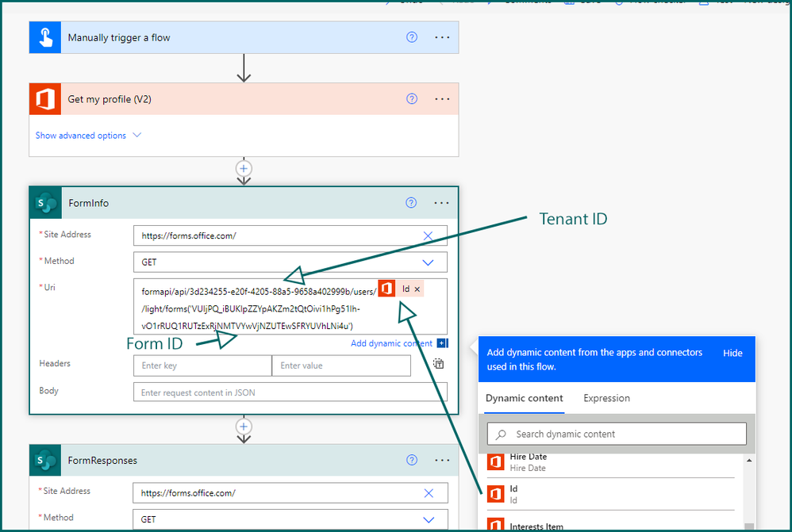
Task: Hide the dynamic content panel
Action: [732, 353]
